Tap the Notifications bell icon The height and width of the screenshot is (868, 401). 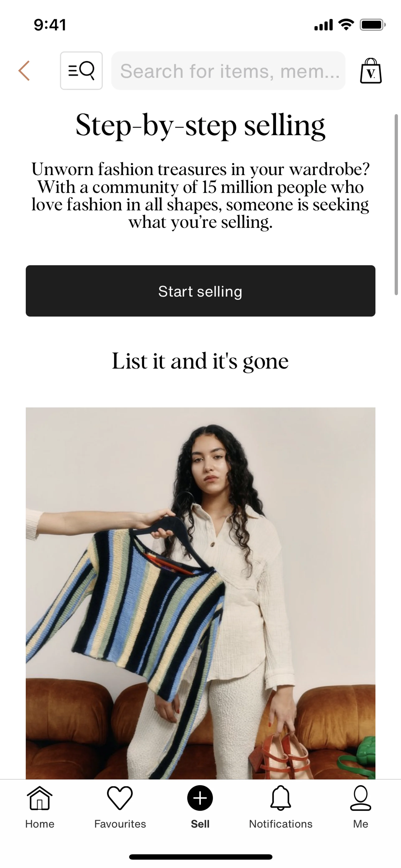[280, 798]
